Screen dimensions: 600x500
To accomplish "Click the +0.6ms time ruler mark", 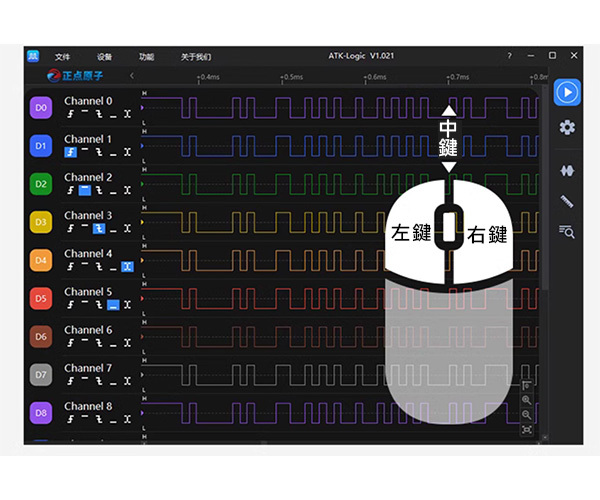I will point(375,77).
